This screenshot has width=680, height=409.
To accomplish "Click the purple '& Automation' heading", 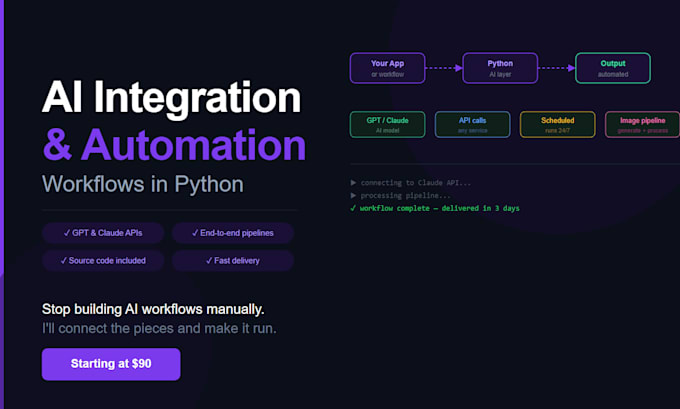I will pyautogui.click(x=174, y=145).
